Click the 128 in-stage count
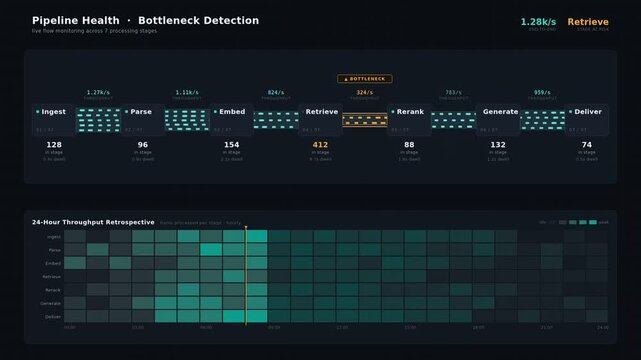Screen dimensions: 641x360 [x=54, y=145]
